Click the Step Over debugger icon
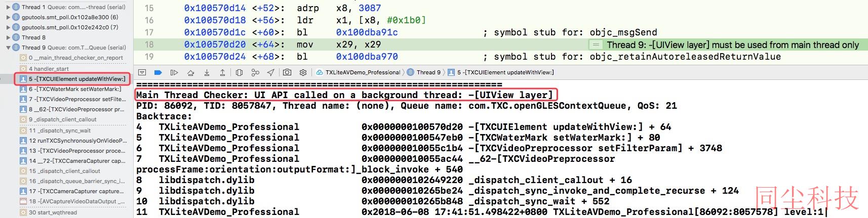868x218 pixels. (x=190, y=72)
